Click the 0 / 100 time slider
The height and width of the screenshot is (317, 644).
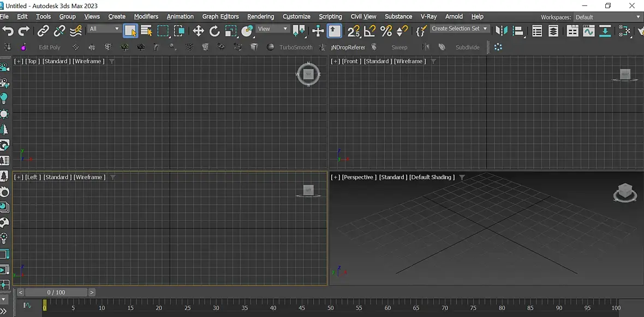coord(56,292)
